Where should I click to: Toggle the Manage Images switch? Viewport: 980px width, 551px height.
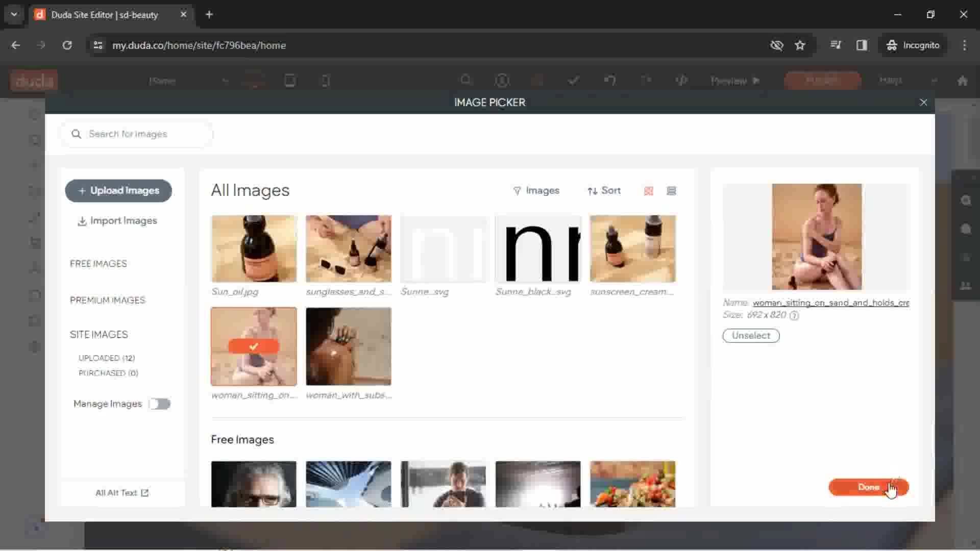click(x=159, y=404)
